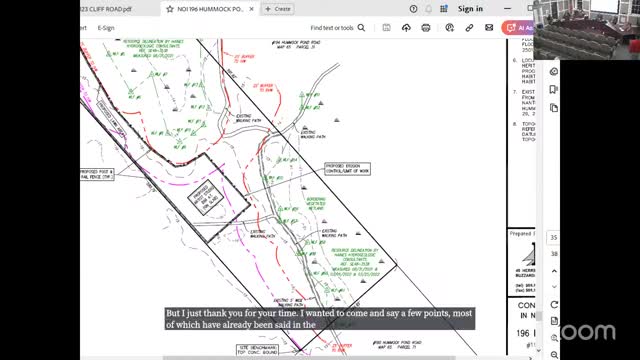Click the print icon in toolbar
640x360 pixels.
[426, 28]
